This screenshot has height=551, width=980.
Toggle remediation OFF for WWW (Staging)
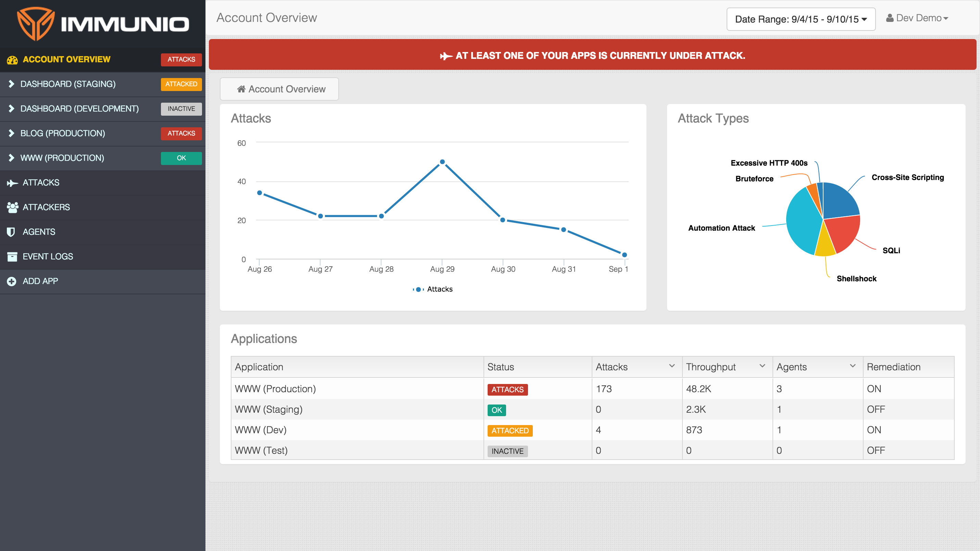pyautogui.click(x=876, y=409)
